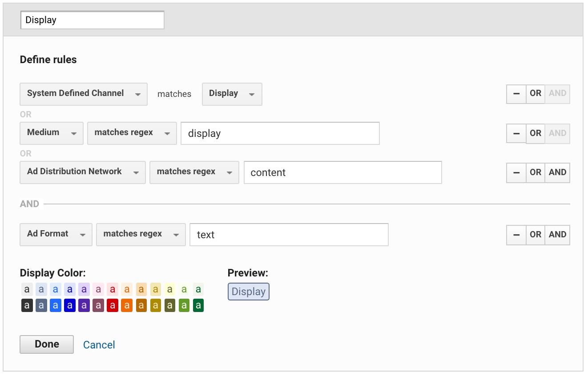This screenshot has width=588, height=376.
Task: Add OR condition to System Defined Channel rule
Action: pos(536,94)
